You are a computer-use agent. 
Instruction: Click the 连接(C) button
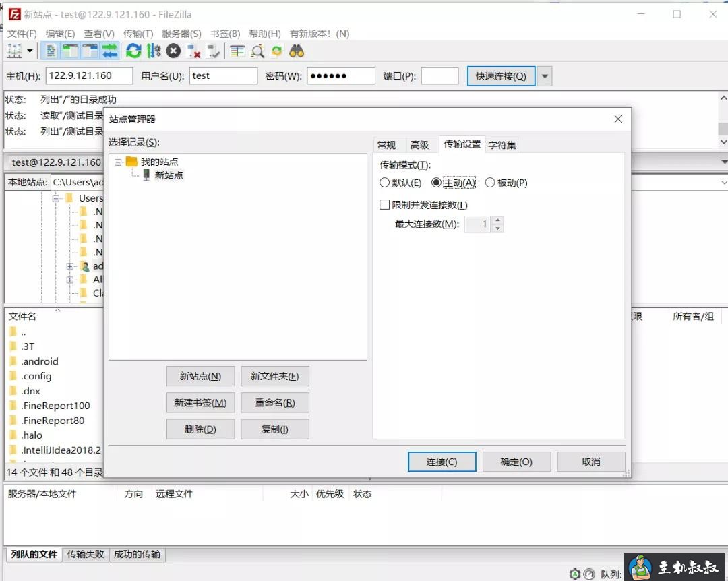coord(442,462)
